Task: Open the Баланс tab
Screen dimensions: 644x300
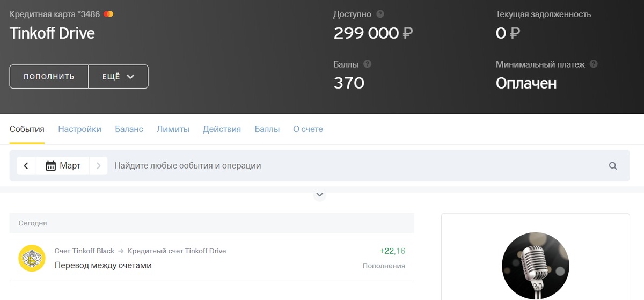Action: [x=129, y=129]
